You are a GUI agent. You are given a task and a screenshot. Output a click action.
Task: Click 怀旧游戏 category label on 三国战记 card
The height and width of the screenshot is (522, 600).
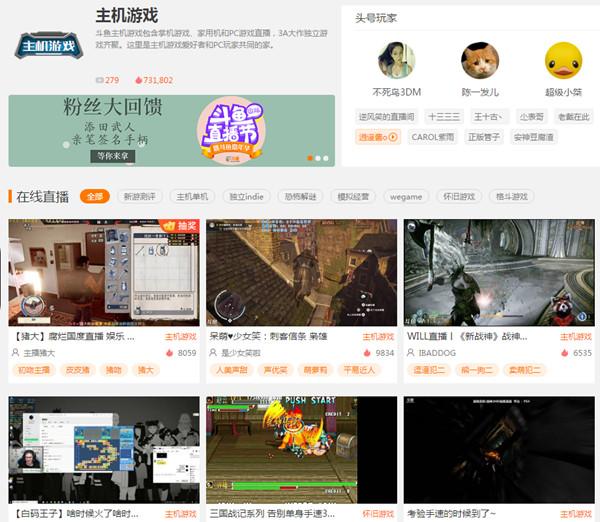pyautogui.click(x=378, y=514)
